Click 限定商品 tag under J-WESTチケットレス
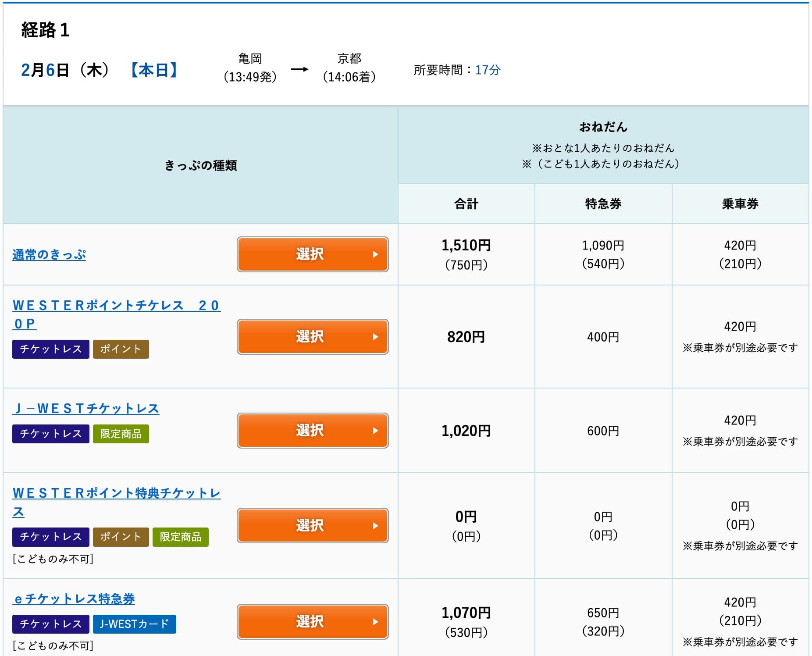Viewport: 812px width, 656px height. click(121, 434)
